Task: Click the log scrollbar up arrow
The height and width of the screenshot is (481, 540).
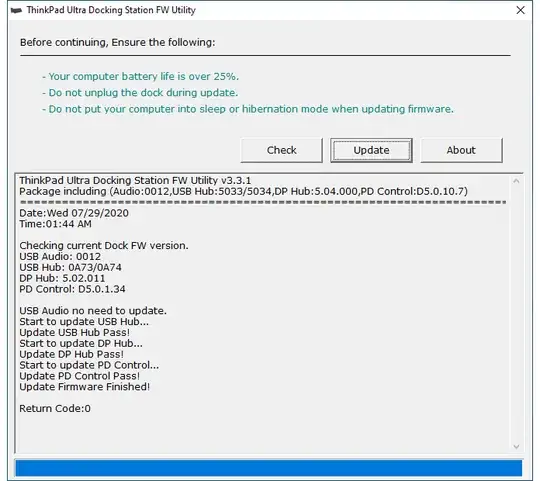Action: [516, 181]
